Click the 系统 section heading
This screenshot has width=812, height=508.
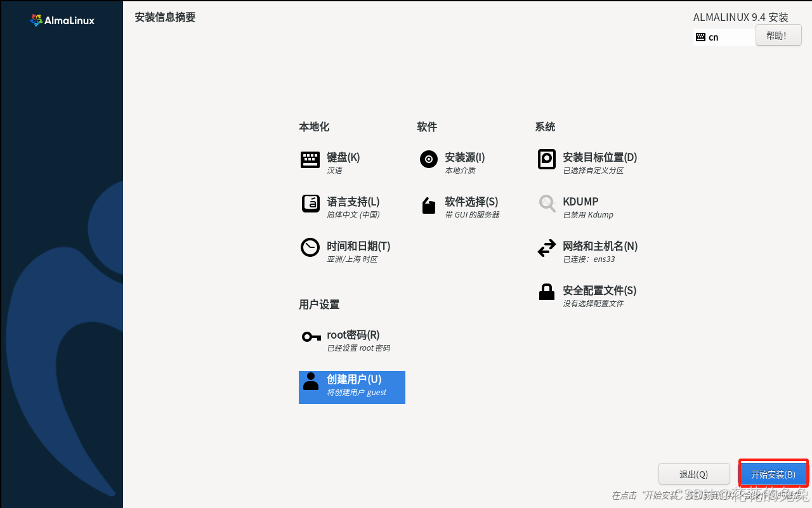[545, 127]
